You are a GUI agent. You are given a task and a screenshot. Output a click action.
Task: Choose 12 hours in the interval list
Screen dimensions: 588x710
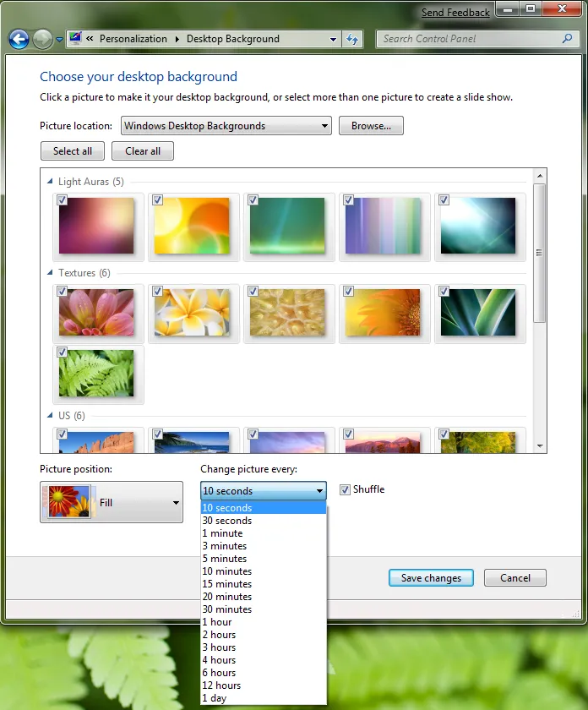click(x=264, y=685)
